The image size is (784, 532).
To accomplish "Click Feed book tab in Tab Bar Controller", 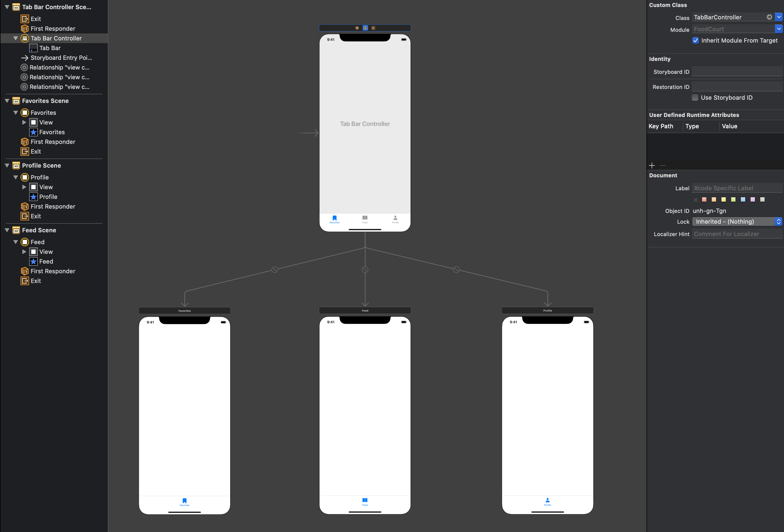I will coord(365,219).
